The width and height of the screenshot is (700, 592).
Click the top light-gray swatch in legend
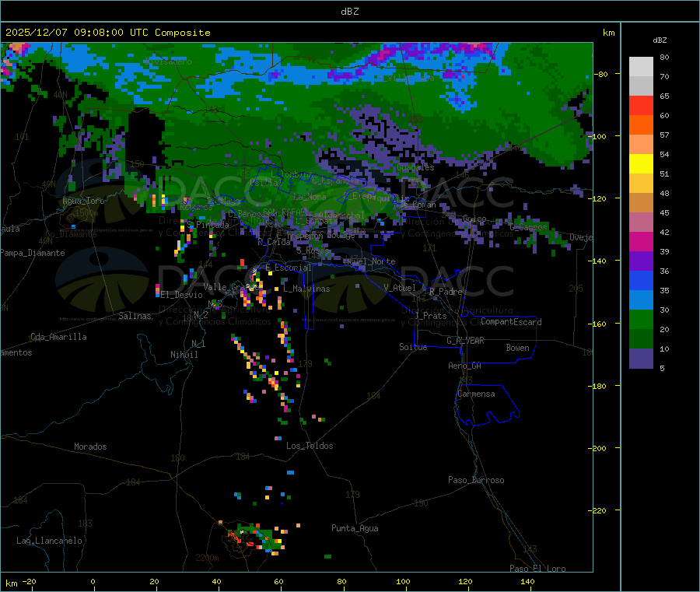pos(641,67)
